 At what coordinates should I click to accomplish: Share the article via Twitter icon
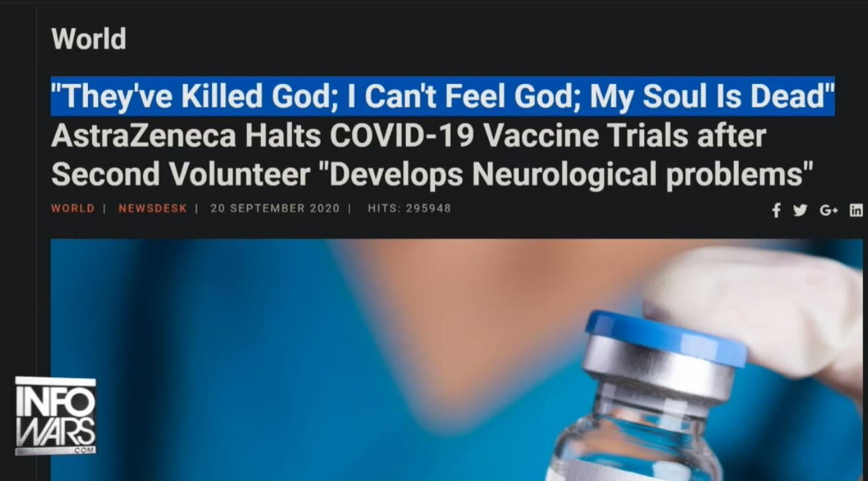tap(800, 210)
